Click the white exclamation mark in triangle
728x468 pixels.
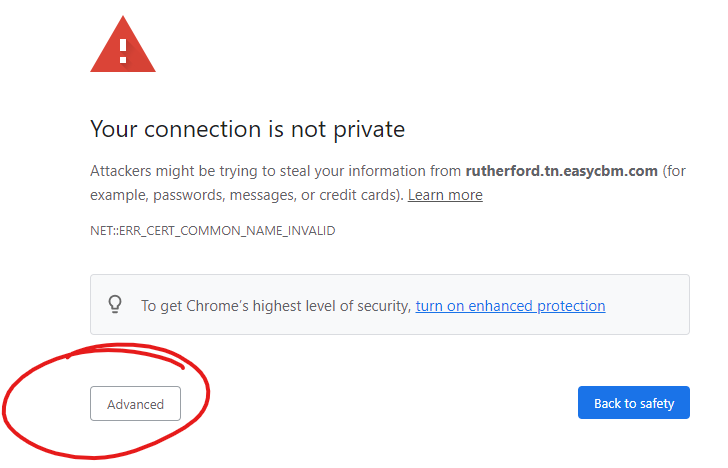123,49
